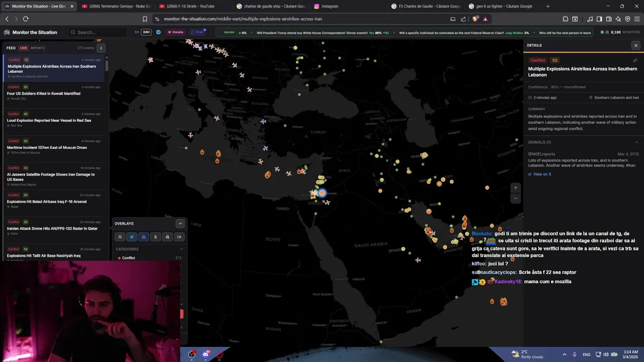Go back in browser
This screenshot has width=644, height=362.
(x=7, y=19)
